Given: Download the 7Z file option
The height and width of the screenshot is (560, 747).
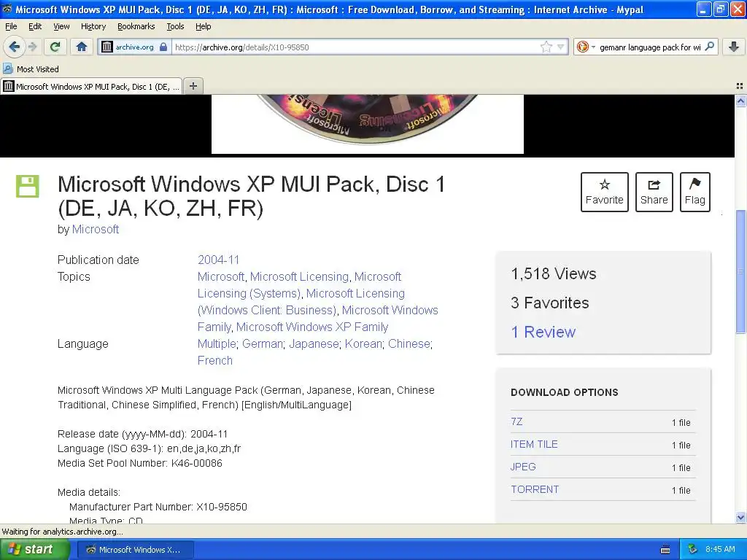Looking at the screenshot, I should click(x=516, y=421).
